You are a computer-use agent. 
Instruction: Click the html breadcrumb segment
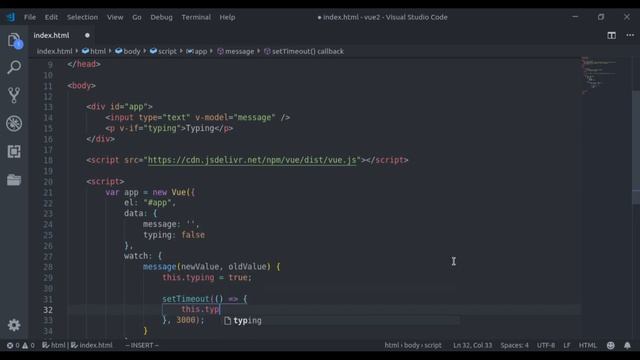pos(94,51)
